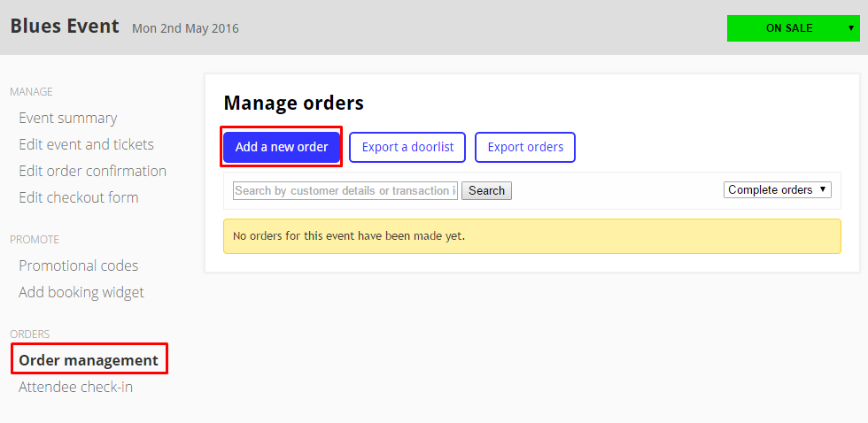Open Attendee check-in page
The height and width of the screenshot is (423, 868).
click(x=76, y=387)
